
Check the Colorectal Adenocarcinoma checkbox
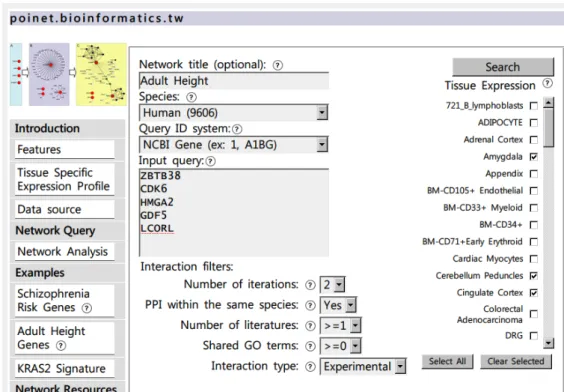tap(534, 314)
